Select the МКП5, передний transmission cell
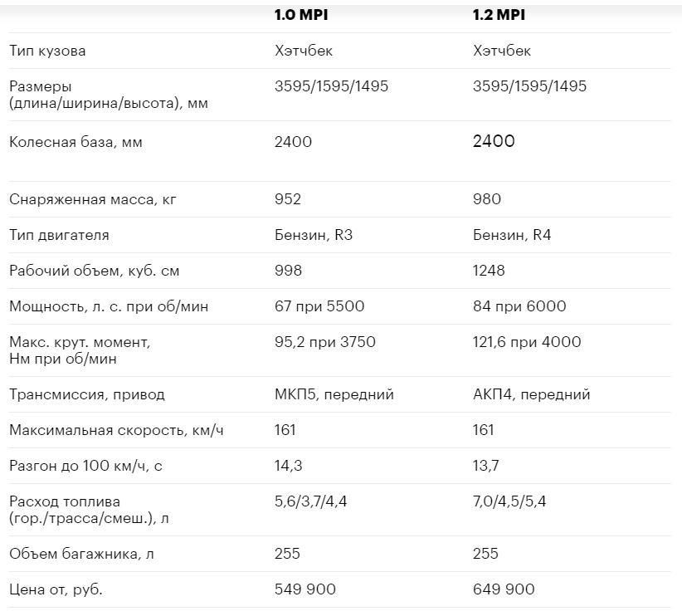Screen dimensions: 682x616 (334, 394)
